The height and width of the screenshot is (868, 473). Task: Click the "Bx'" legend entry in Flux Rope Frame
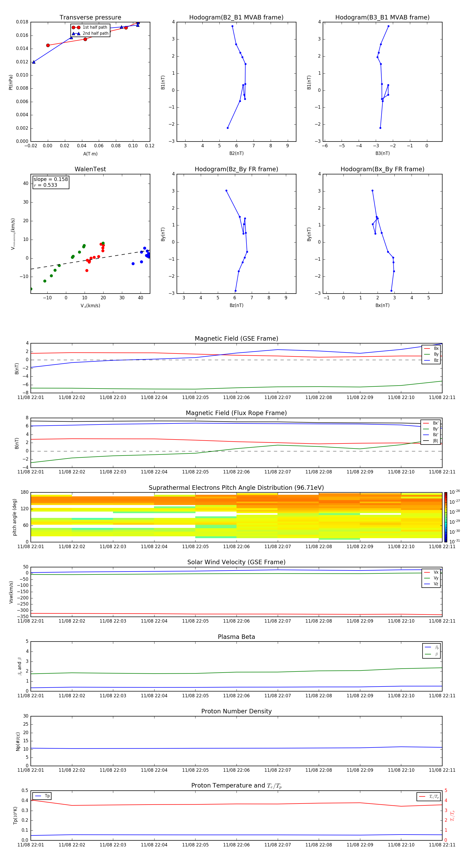pos(431,423)
